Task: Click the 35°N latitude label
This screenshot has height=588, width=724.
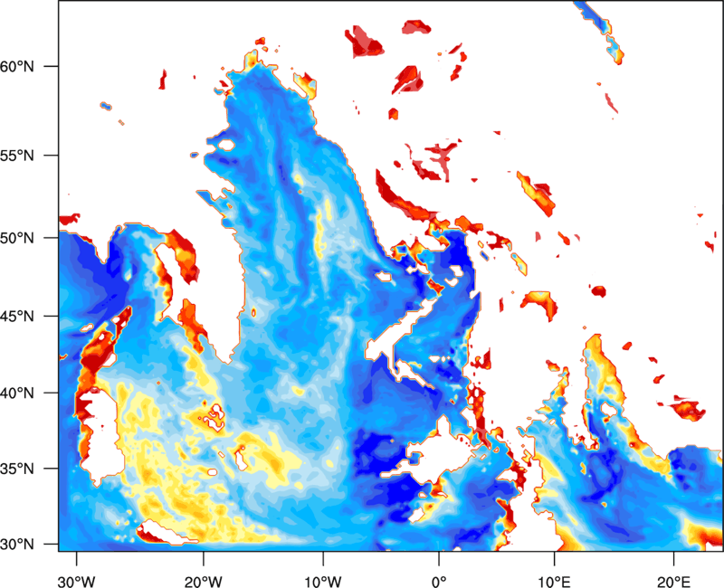Action: tap(17, 469)
